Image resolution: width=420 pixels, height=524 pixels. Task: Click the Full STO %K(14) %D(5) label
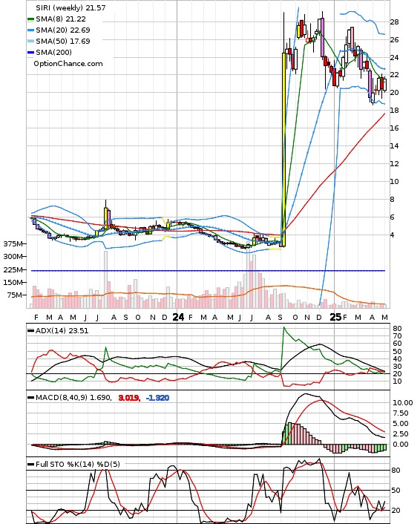(x=78, y=464)
